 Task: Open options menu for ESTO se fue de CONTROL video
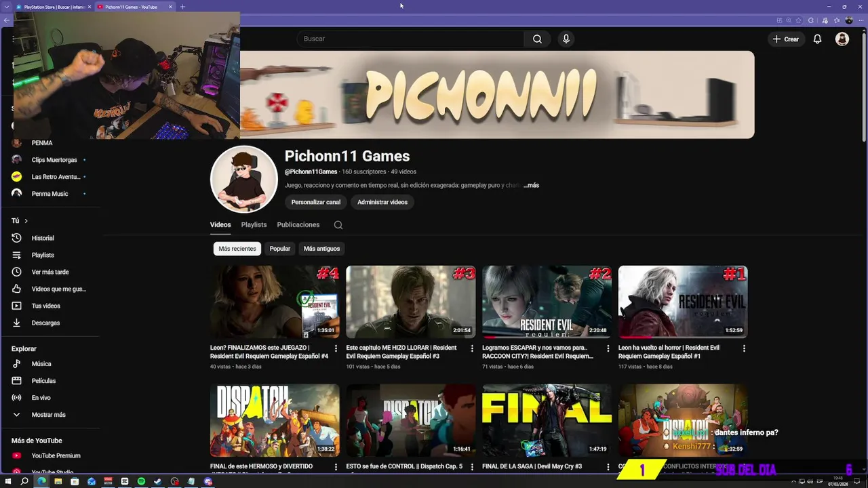[x=471, y=467]
